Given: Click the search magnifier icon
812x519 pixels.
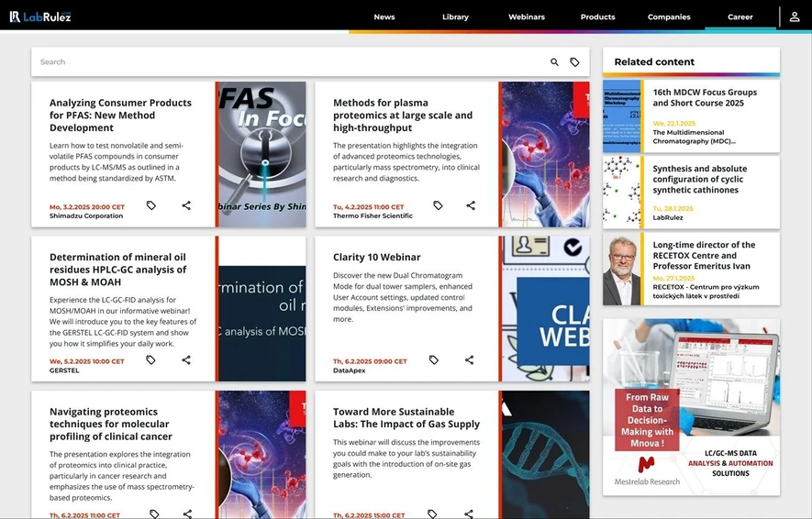Looking at the screenshot, I should (x=554, y=62).
